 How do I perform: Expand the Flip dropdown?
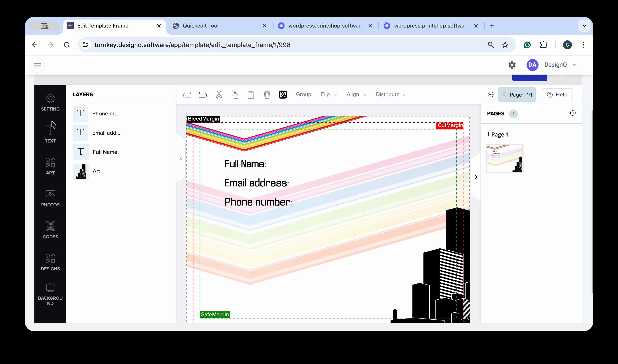tap(329, 94)
